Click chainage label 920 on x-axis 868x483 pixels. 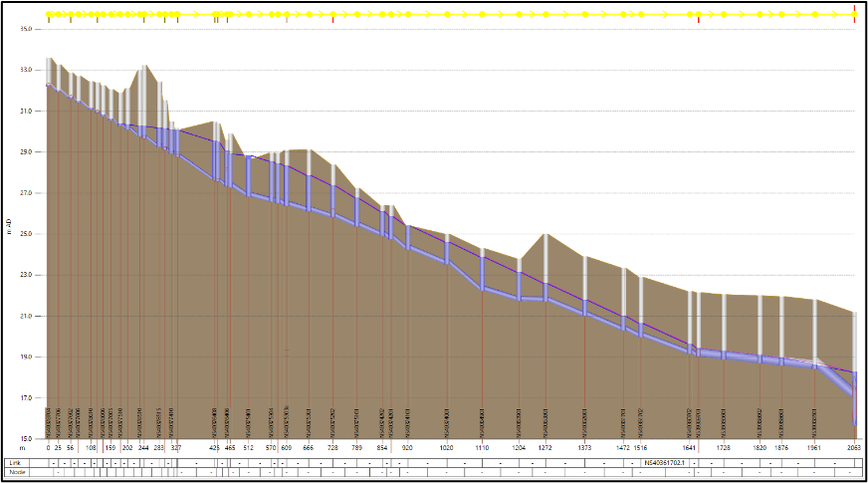[407, 448]
